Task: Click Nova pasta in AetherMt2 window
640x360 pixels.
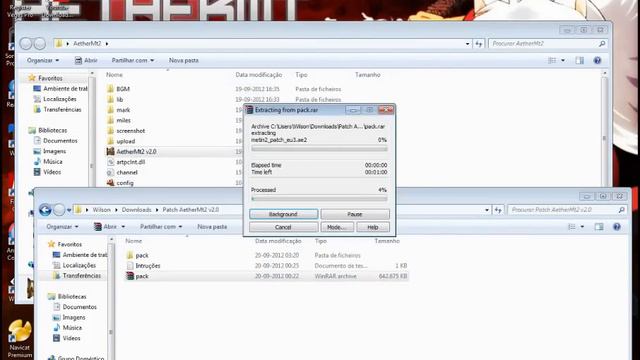Action: tap(184, 60)
